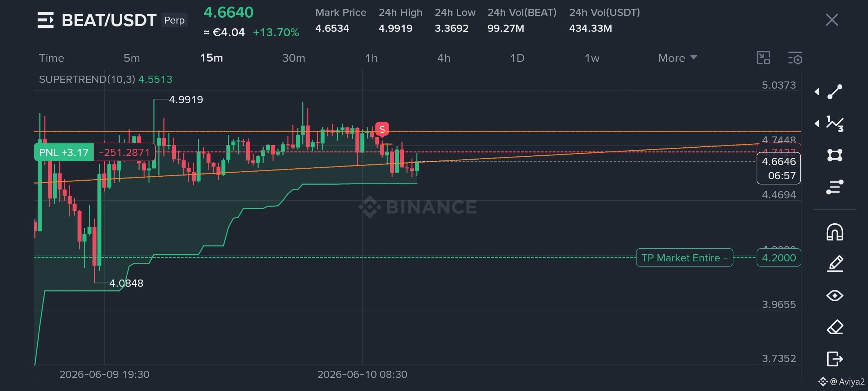Tap the 5.0373 price axis label
Screen dimensions: 868x391
[779, 85]
